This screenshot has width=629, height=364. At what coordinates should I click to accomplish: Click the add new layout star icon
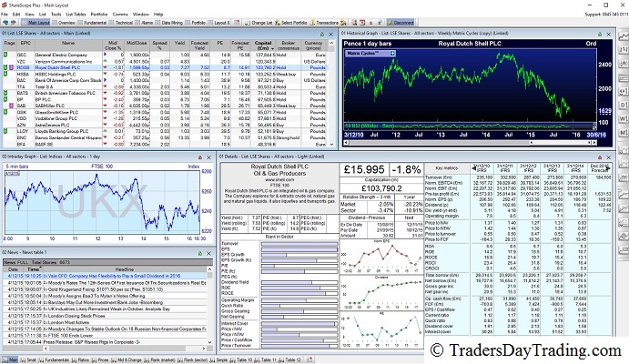tap(237, 23)
